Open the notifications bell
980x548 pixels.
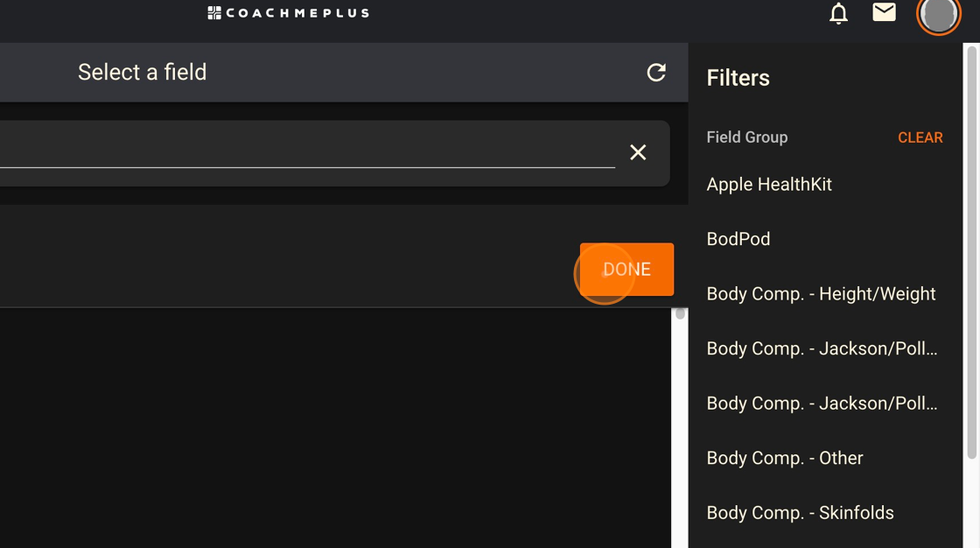click(837, 14)
